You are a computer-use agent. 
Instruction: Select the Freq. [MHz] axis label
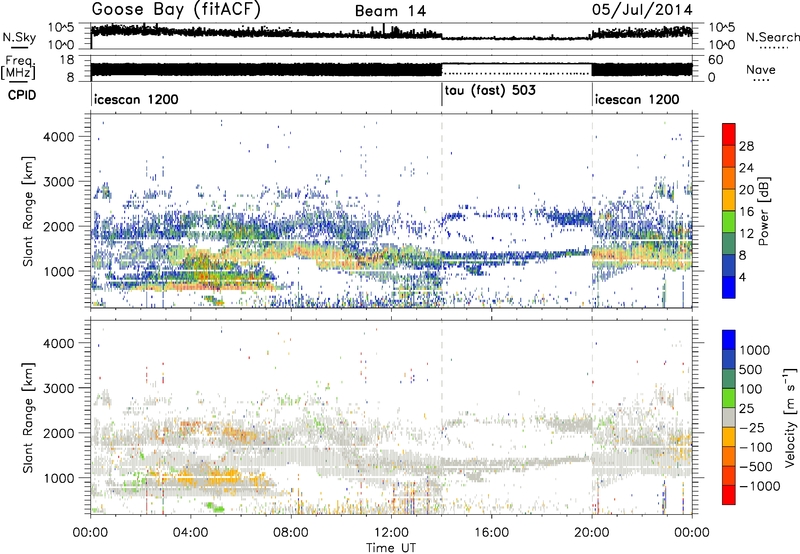pyautogui.click(x=18, y=68)
